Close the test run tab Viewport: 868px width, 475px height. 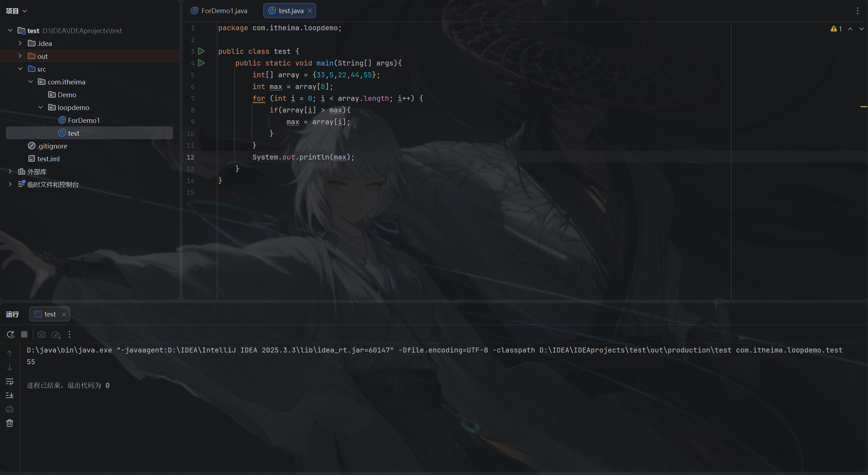point(64,314)
